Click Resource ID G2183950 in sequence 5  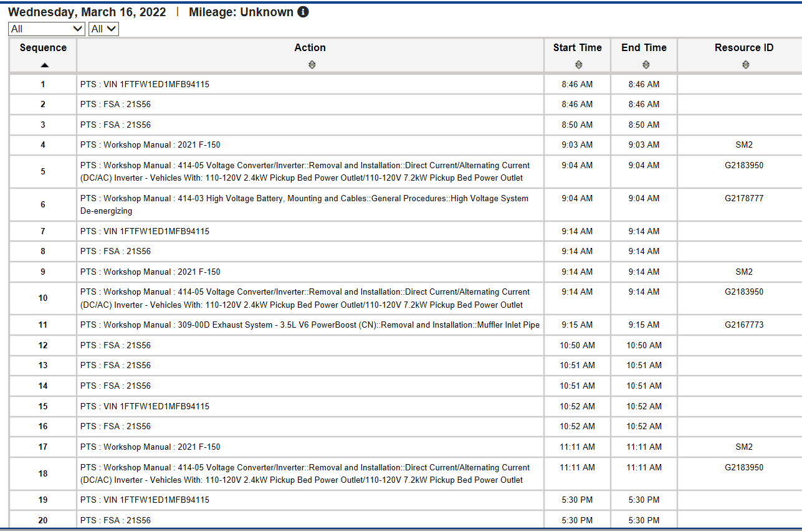pyautogui.click(x=744, y=165)
